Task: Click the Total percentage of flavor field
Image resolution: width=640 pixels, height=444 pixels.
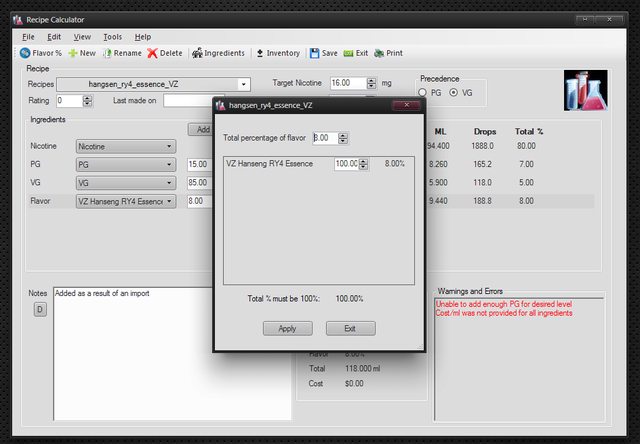Action: pyautogui.click(x=325, y=138)
